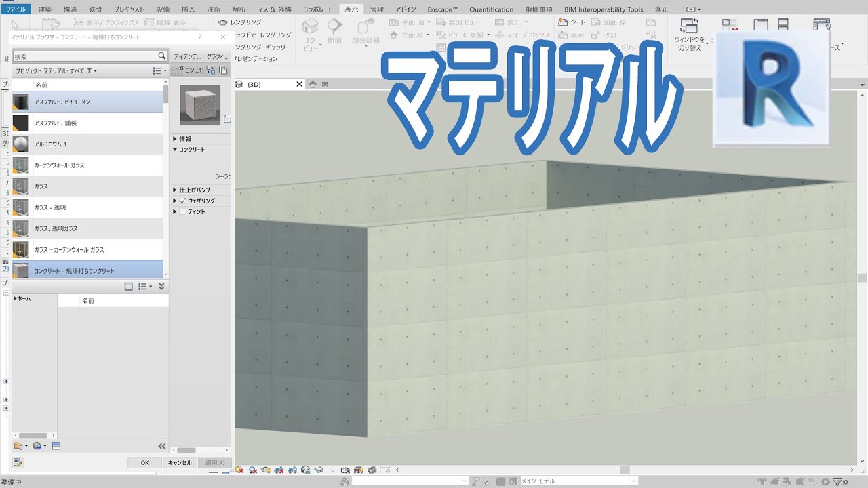Click the render (レンダリング) teapot icon

(x=223, y=22)
